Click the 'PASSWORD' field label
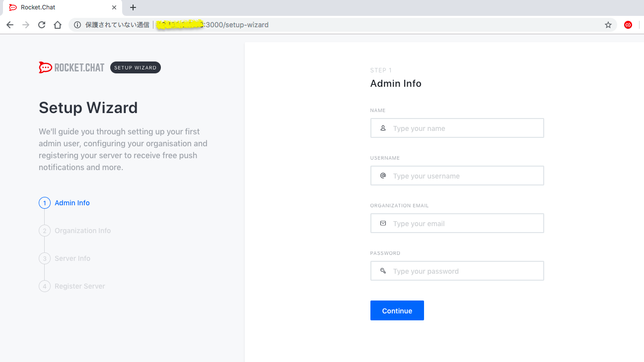The height and width of the screenshot is (362, 644). click(x=385, y=253)
